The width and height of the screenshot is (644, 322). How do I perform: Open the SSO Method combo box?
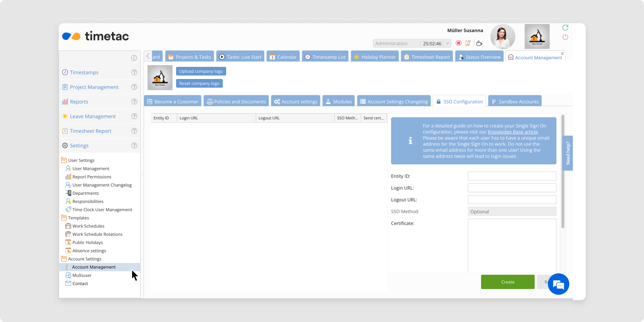pyautogui.click(x=512, y=211)
